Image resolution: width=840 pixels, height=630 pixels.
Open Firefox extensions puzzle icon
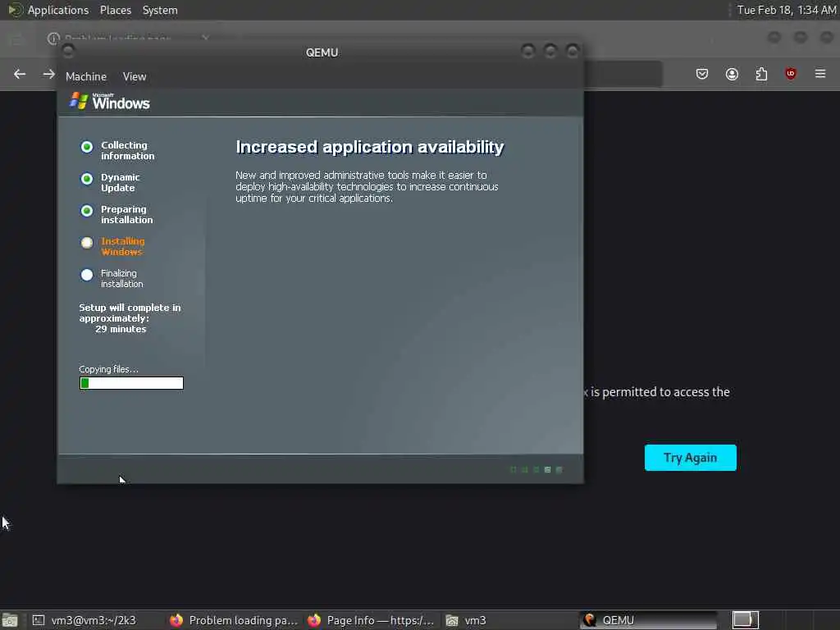[761, 74]
